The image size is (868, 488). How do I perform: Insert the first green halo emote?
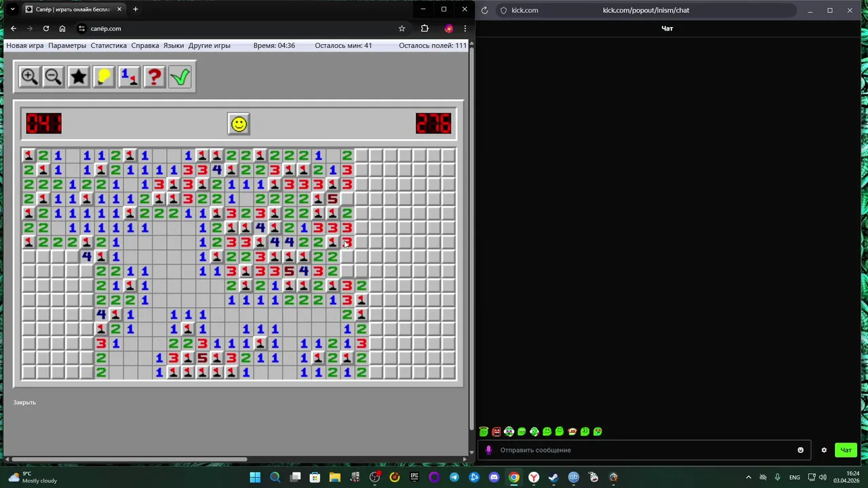click(484, 431)
